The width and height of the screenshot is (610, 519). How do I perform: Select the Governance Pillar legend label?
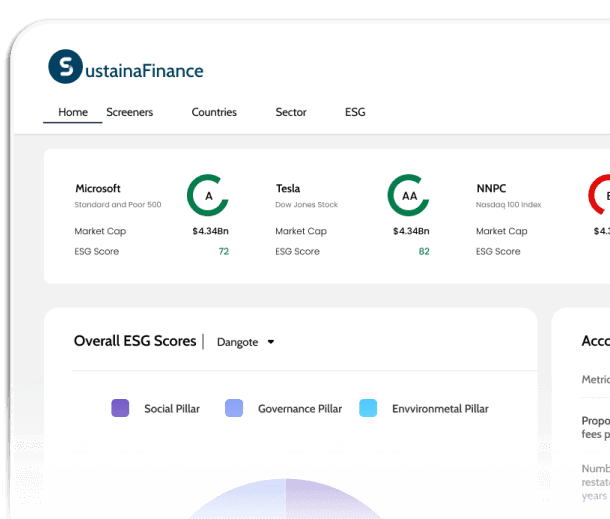click(x=300, y=409)
